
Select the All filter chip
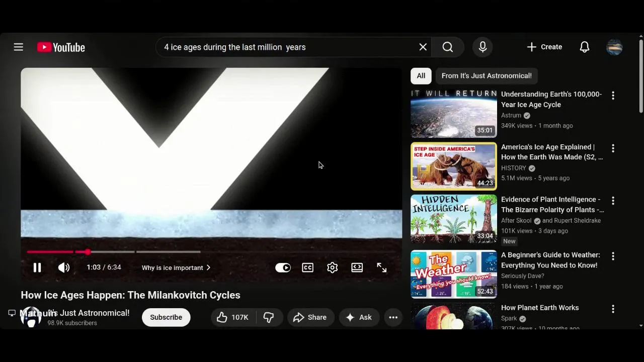coord(421,75)
